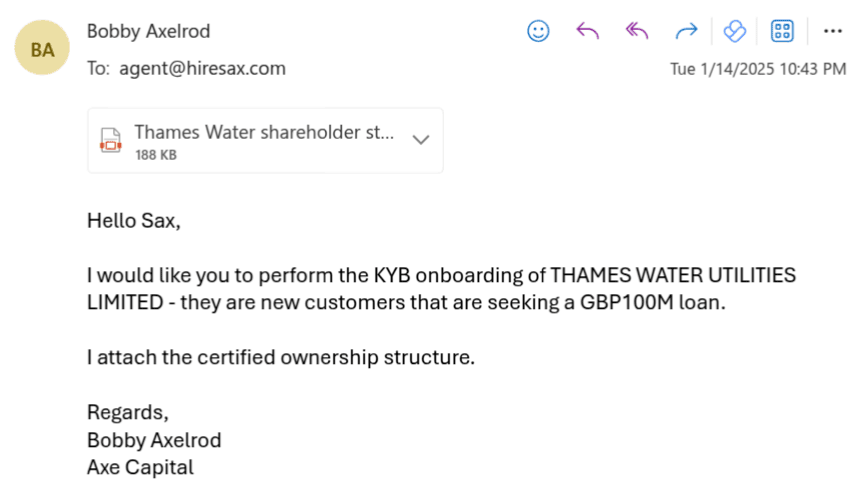This screenshot has height=491, width=868.
Task: Expand the Thames Water attachment dropdown chevron
Action: pyautogui.click(x=421, y=140)
